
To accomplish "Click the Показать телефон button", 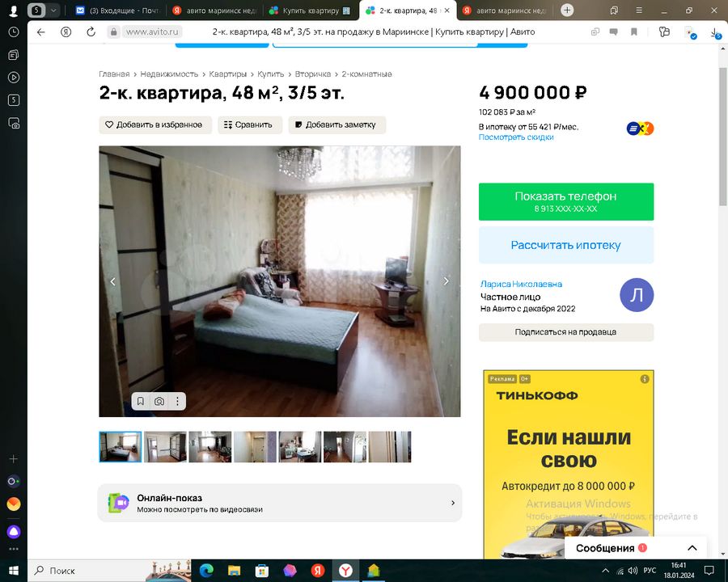I will point(565,201).
